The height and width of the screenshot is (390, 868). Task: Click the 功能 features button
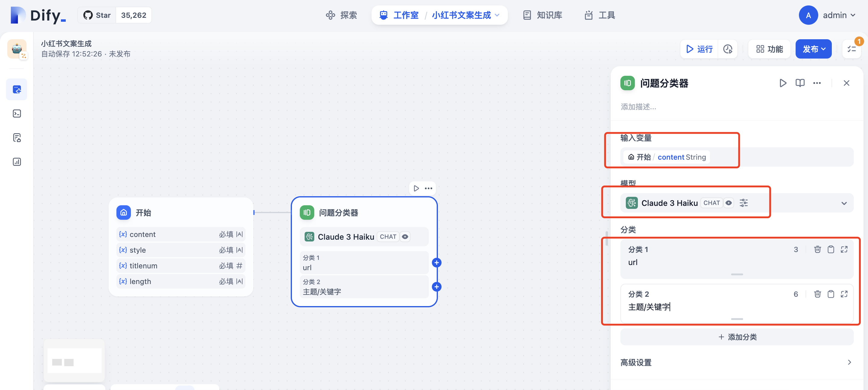point(769,49)
